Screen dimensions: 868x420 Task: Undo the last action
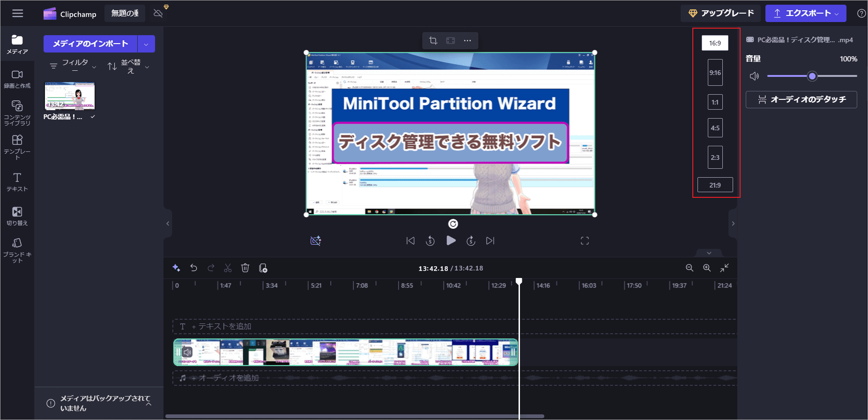(x=193, y=268)
